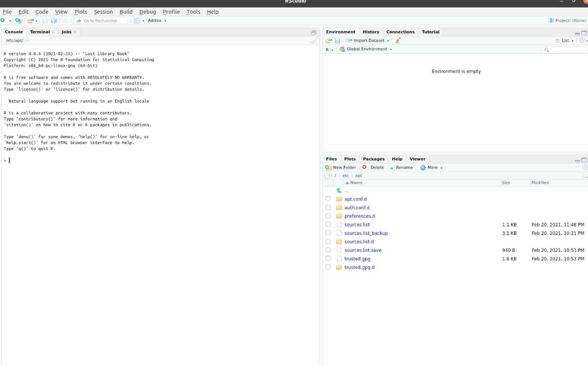Open the sources.list_backup file link
Screen dimensions: 588x366
[366, 233]
